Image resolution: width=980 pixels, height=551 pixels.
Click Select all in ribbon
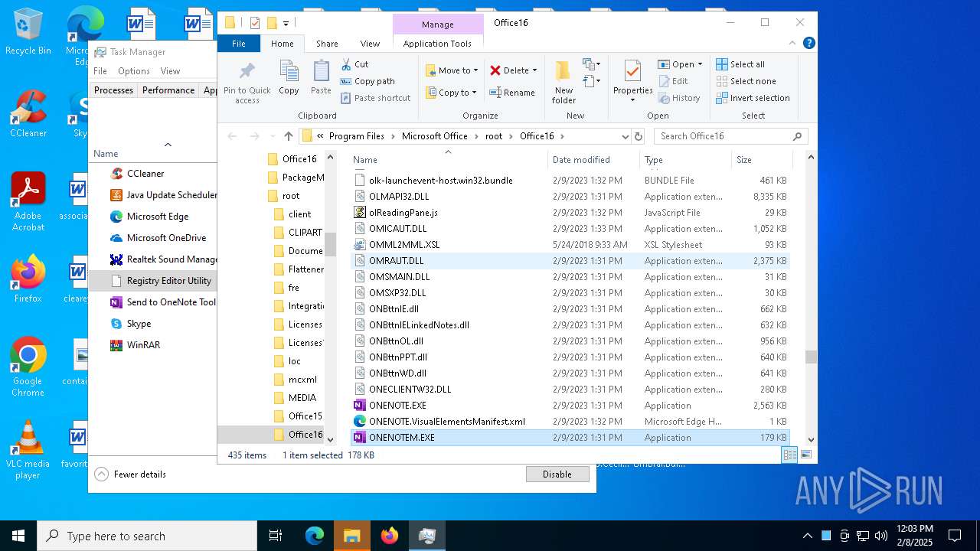tap(740, 64)
